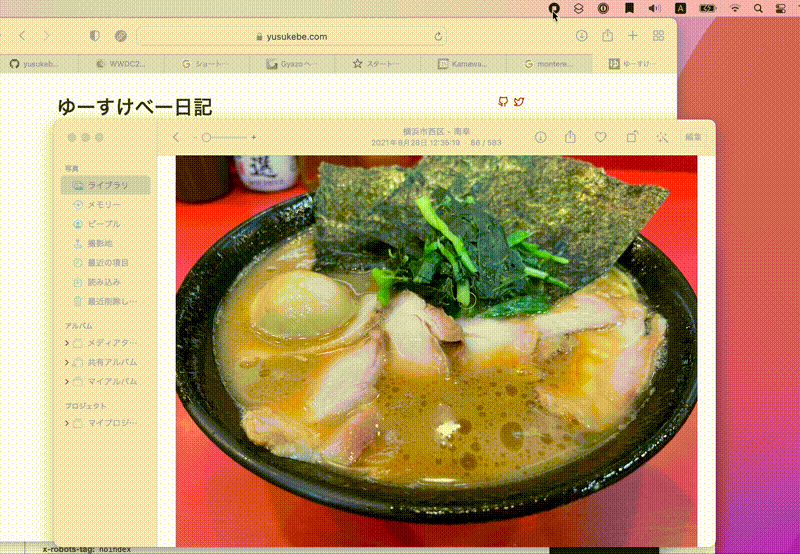Click the ramen photo in the viewer
This screenshot has height=554, width=800.
click(436, 351)
